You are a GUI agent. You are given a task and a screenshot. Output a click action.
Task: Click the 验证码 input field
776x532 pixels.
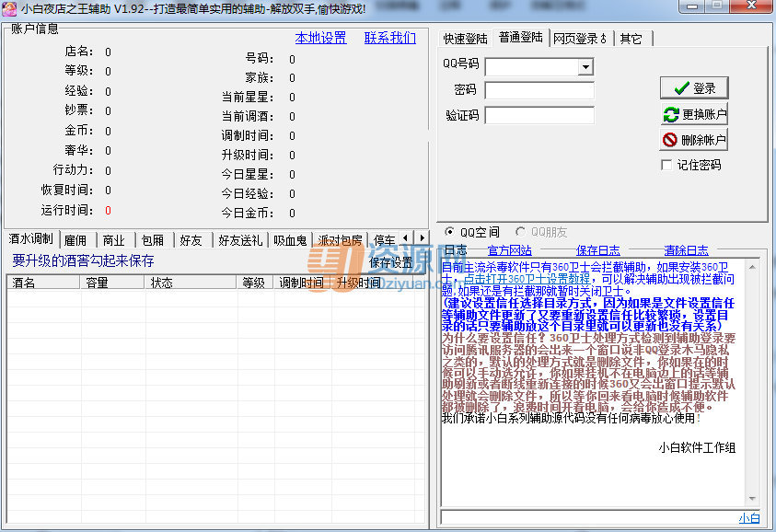(x=539, y=116)
